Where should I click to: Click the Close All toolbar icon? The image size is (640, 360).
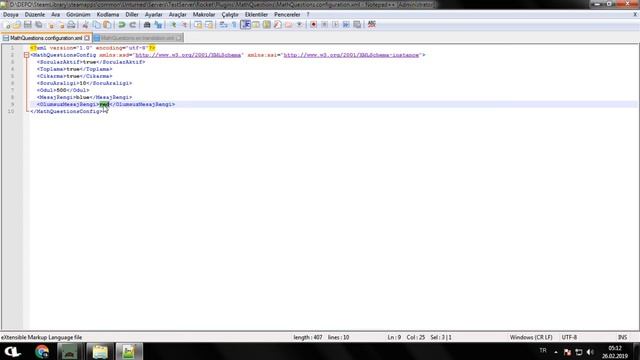point(61,25)
